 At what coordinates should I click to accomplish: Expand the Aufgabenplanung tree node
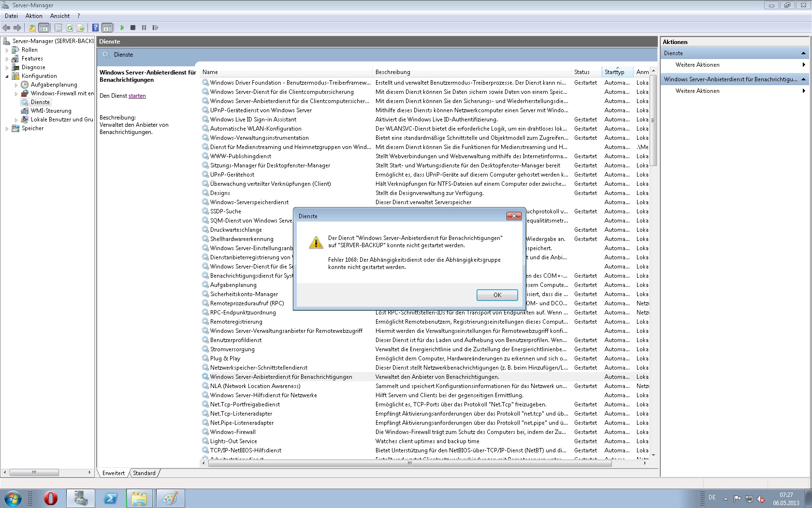pos(16,85)
